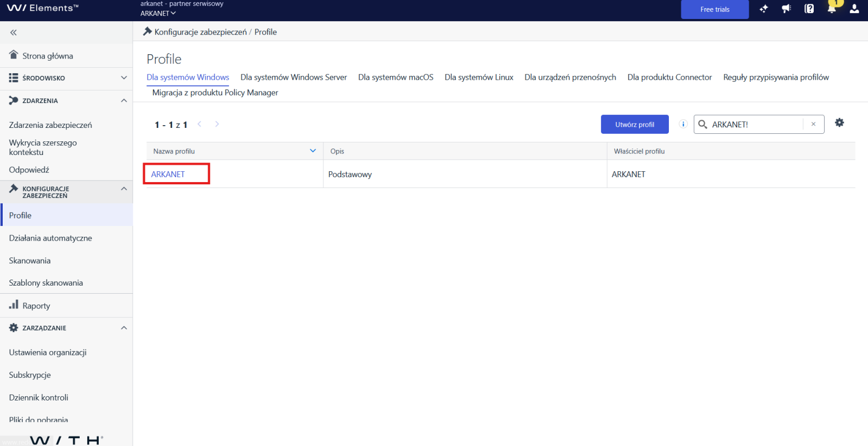Expand the ŚRODOWISKO sidebar section
The image size is (868, 446).
pyautogui.click(x=124, y=78)
